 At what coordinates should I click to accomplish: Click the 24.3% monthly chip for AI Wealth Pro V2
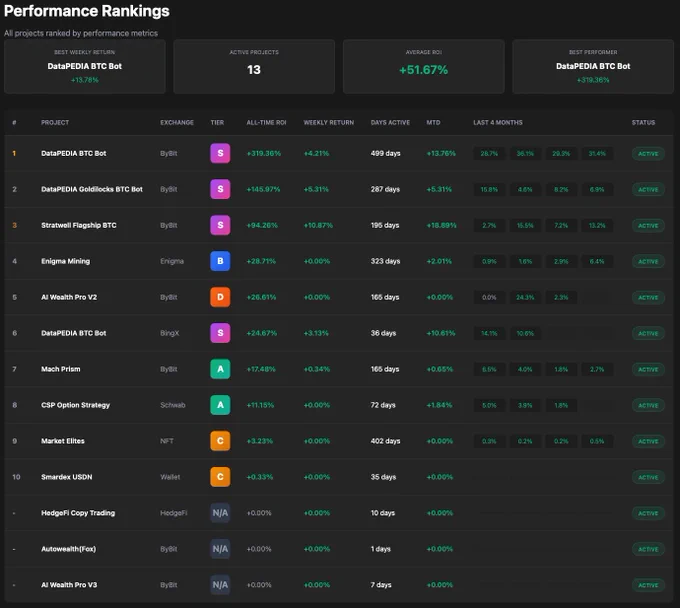pos(525,297)
